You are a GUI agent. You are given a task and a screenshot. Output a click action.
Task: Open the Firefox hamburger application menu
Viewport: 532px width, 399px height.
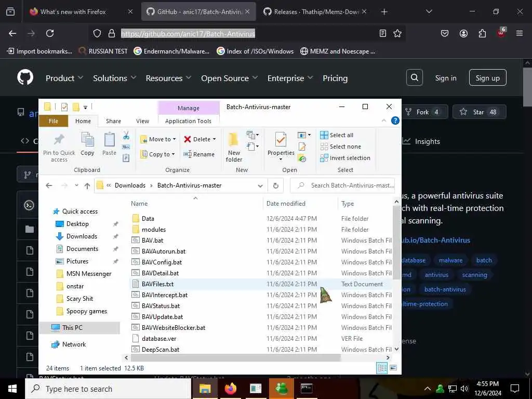[519, 33]
